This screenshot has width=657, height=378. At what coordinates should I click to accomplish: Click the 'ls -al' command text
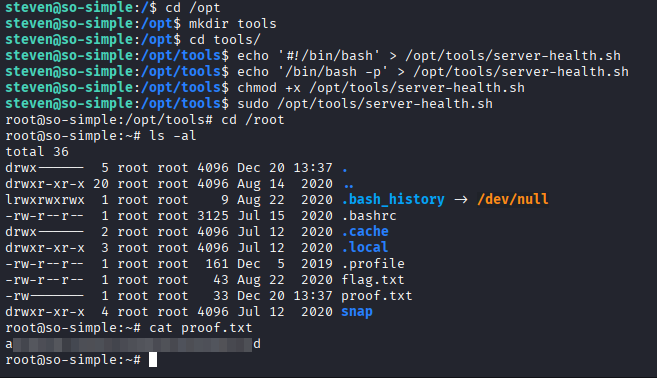coord(173,135)
